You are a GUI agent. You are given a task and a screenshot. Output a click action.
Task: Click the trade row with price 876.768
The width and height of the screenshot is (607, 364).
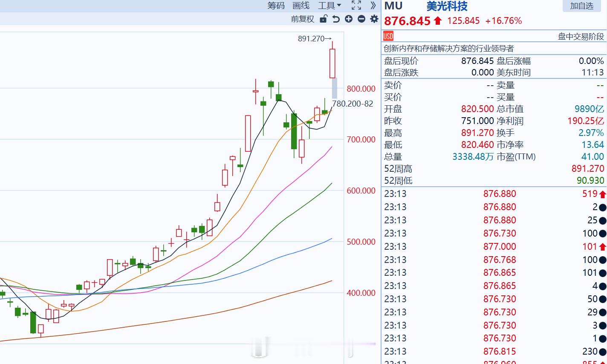coord(494,260)
